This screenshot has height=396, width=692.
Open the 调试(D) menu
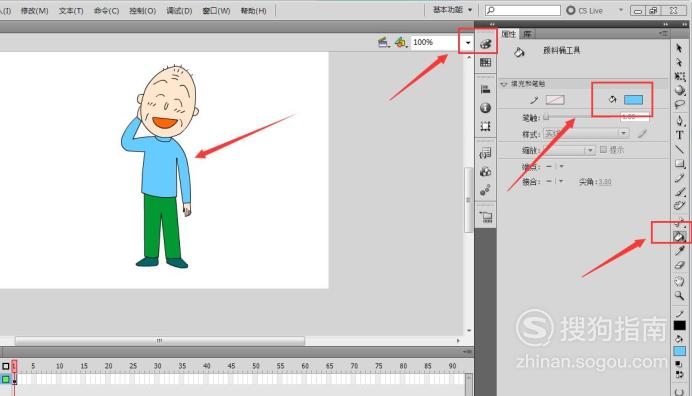point(179,11)
